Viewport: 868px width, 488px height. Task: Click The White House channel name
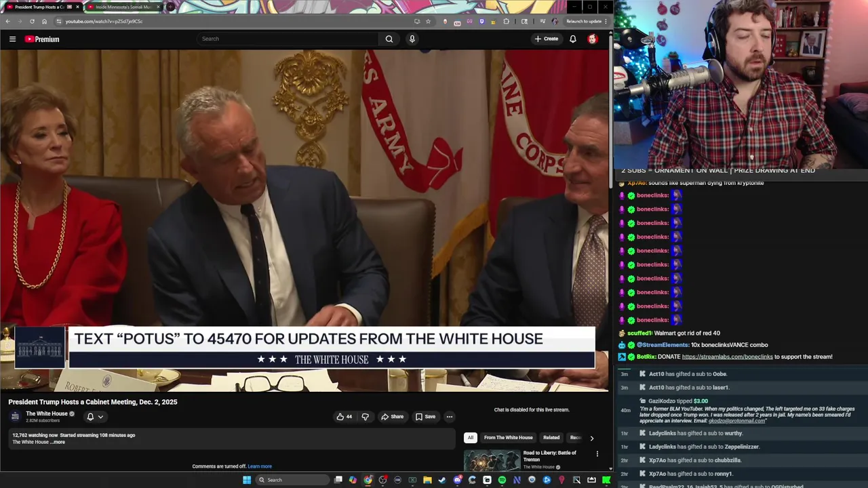click(x=47, y=413)
